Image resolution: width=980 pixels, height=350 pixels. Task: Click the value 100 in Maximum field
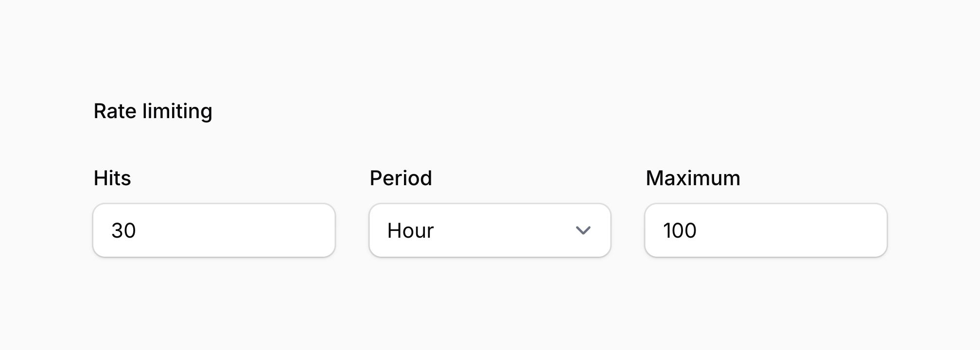tap(680, 230)
